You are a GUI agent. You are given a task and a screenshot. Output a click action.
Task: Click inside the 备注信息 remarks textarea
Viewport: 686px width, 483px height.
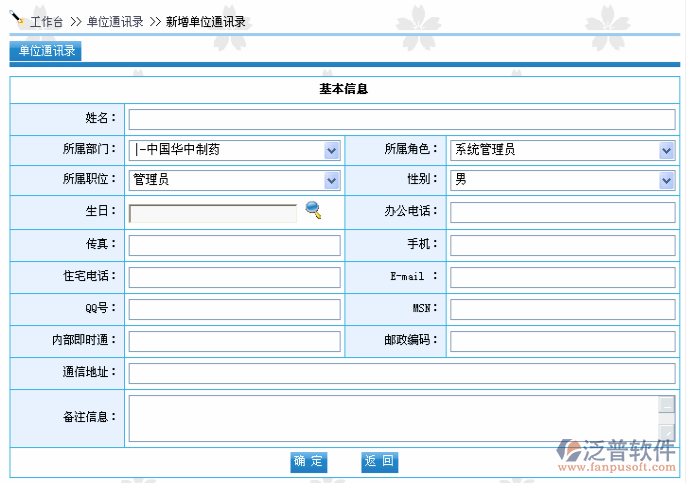(392, 418)
